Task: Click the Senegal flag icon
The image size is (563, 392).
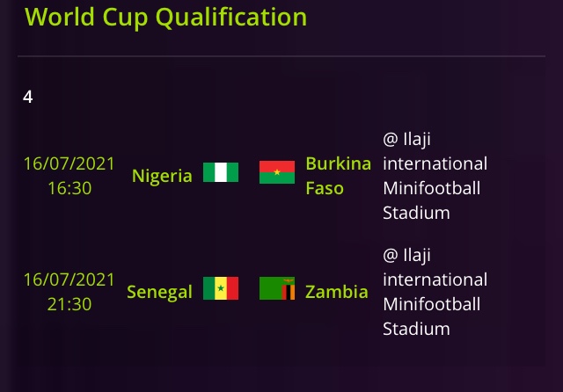Action: (x=221, y=288)
